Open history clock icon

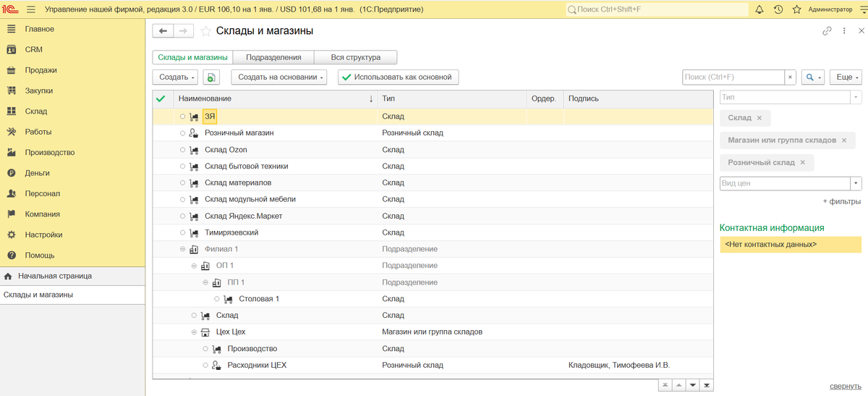778,9
